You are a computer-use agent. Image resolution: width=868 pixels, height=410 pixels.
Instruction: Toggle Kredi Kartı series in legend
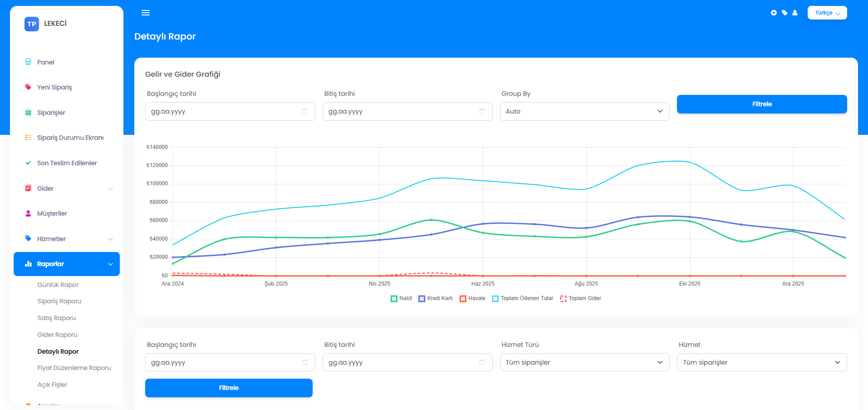(x=436, y=298)
